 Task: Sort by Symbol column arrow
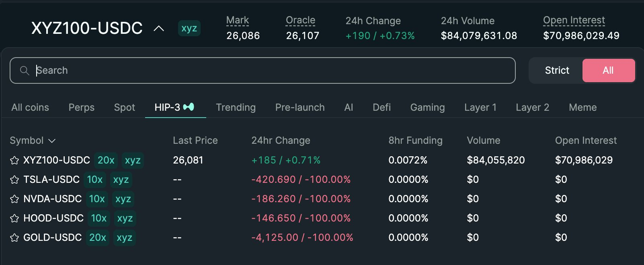[x=52, y=141]
